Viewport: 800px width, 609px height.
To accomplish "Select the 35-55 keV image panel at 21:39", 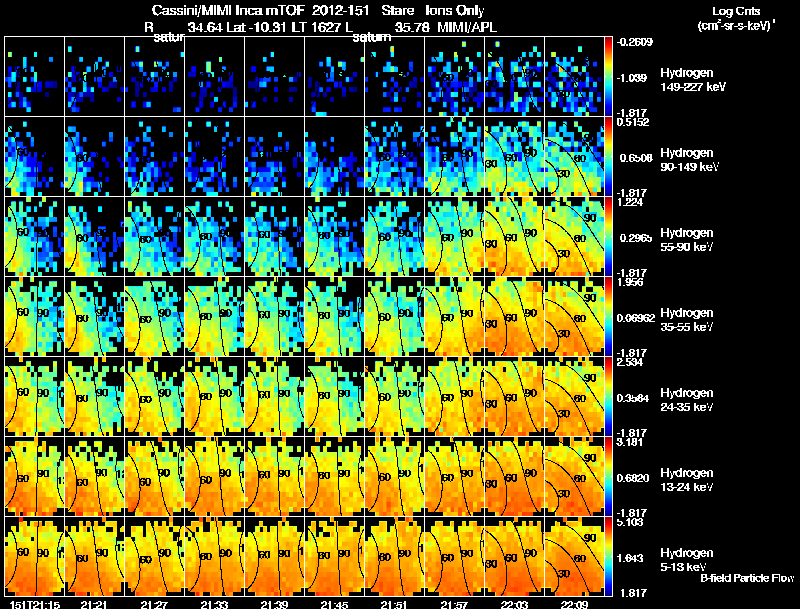I will click(274, 316).
